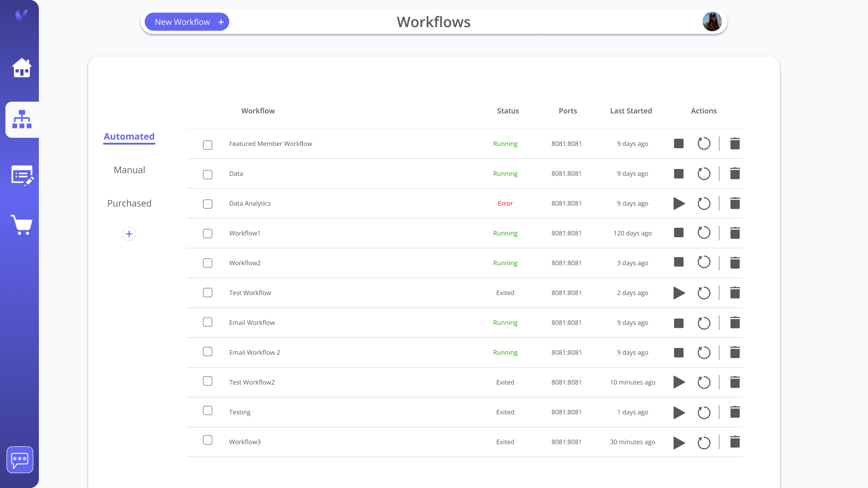Delete the Email Workflow row
This screenshot has width=868, height=488.
[735, 323]
